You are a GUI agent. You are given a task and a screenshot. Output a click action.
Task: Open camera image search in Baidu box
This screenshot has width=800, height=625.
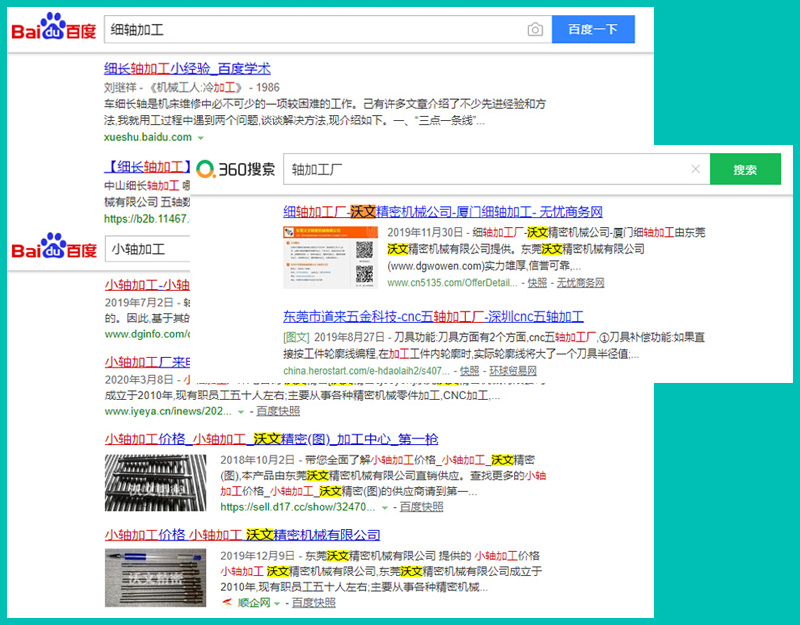pyautogui.click(x=535, y=30)
